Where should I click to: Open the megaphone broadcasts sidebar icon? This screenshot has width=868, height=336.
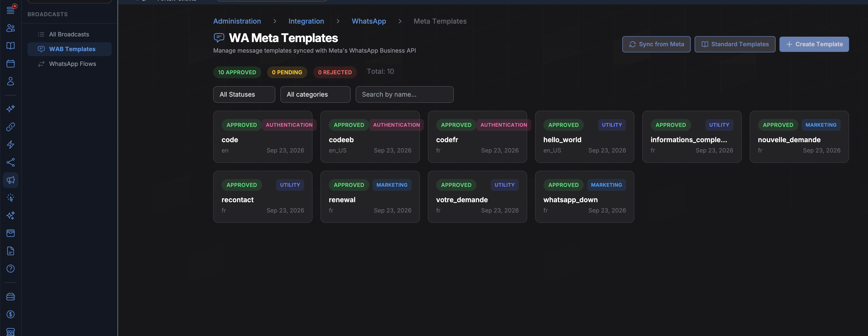click(10, 180)
